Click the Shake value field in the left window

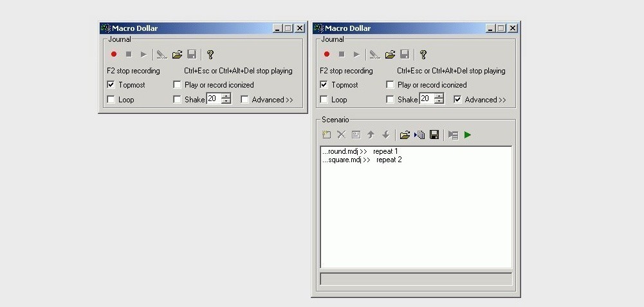[214, 98]
